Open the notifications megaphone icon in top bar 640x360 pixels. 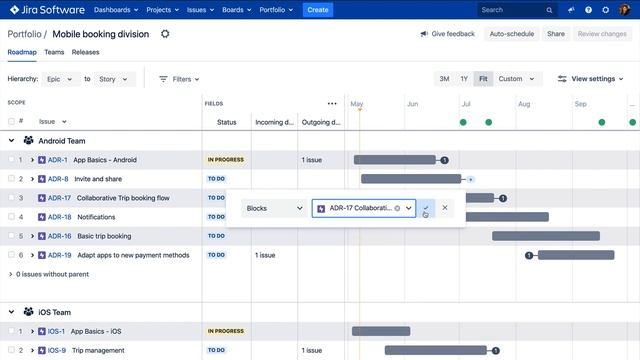pos(571,10)
